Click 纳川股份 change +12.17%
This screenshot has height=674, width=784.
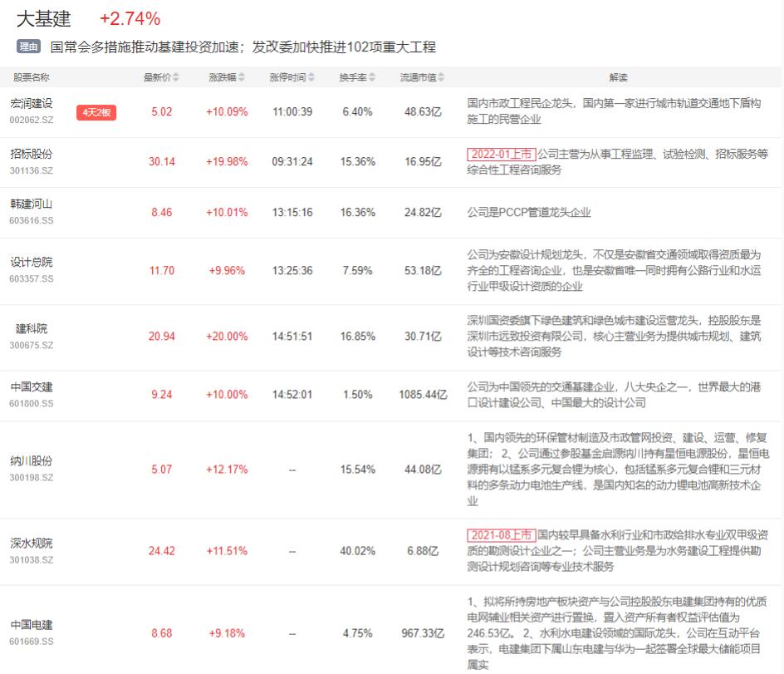227,470
